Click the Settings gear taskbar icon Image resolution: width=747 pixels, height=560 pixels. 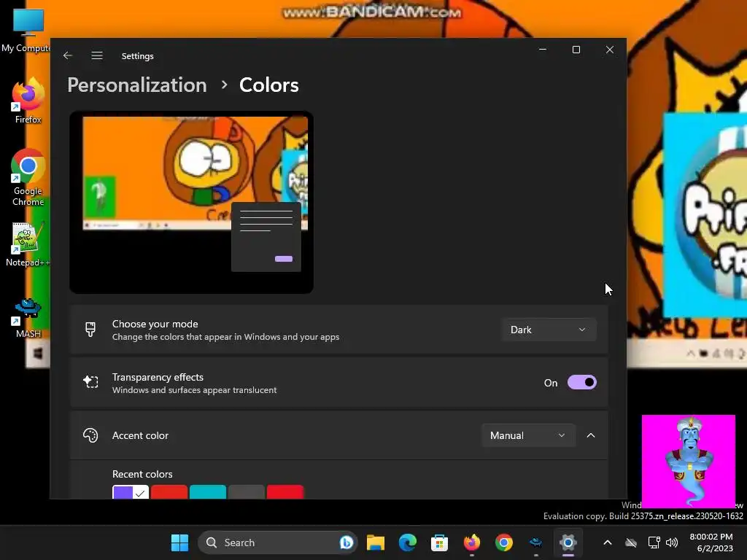(x=568, y=542)
